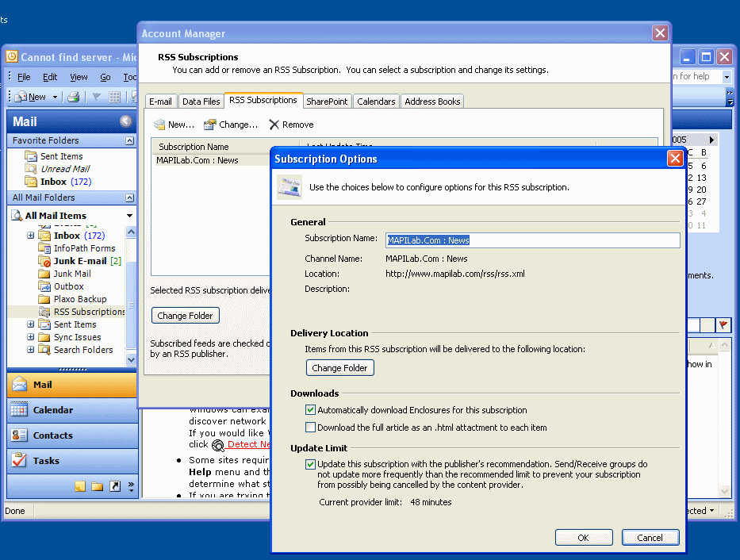Click the Plaxo Backup folder icon
The height and width of the screenshot is (560, 740).
[44, 299]
